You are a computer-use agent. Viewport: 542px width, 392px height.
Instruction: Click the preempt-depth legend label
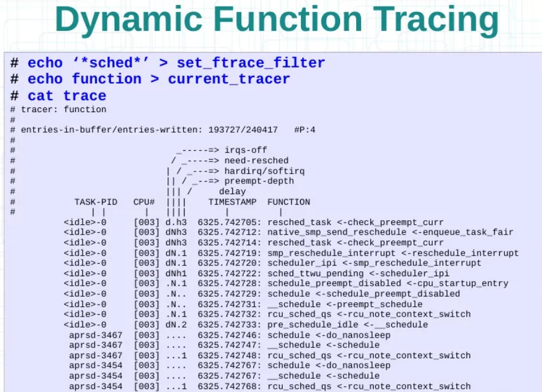point(259,181)
